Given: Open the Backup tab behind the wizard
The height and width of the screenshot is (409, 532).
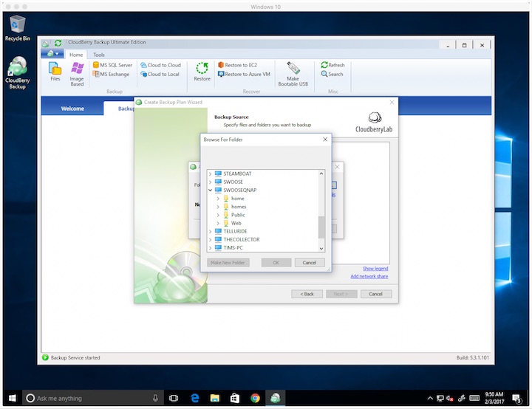Looking at the screenshot, I should 126,109.
